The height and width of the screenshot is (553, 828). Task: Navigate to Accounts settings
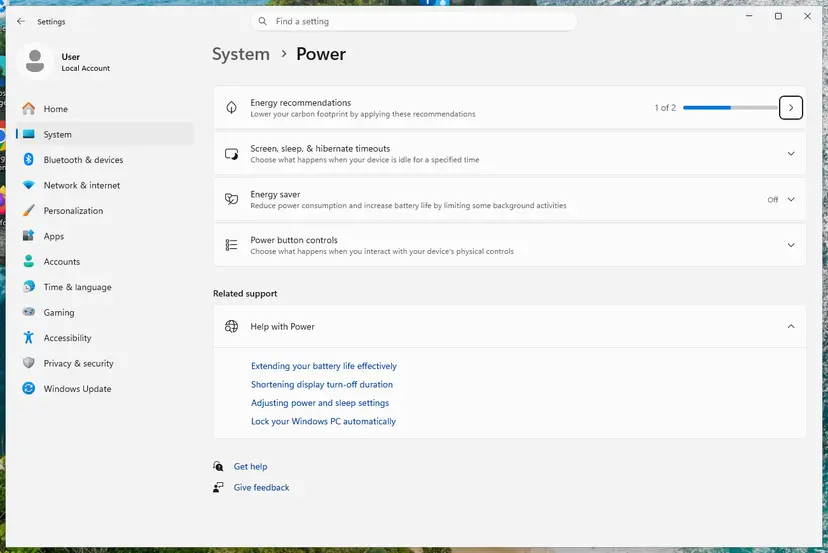coord(105,261)
